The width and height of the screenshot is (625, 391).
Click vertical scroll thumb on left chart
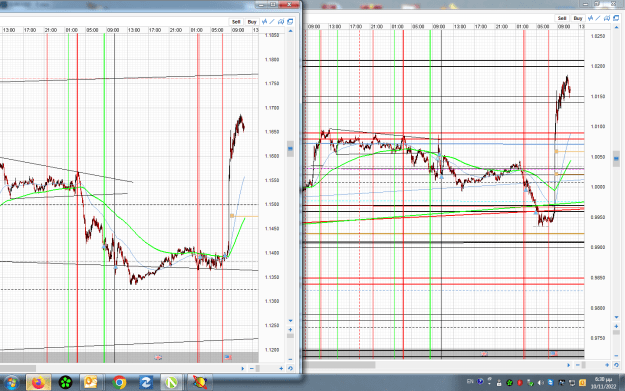tap(291, 149)
